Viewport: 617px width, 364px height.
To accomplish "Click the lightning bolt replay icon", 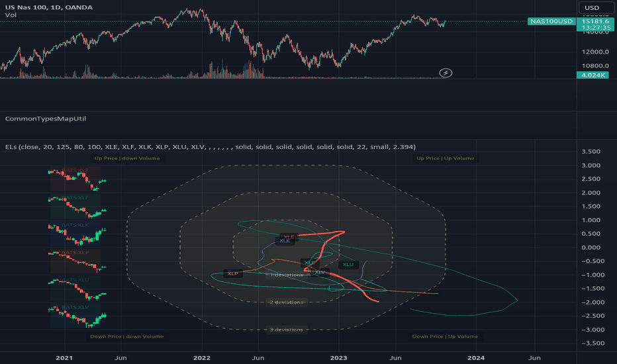I will point(446,73).
